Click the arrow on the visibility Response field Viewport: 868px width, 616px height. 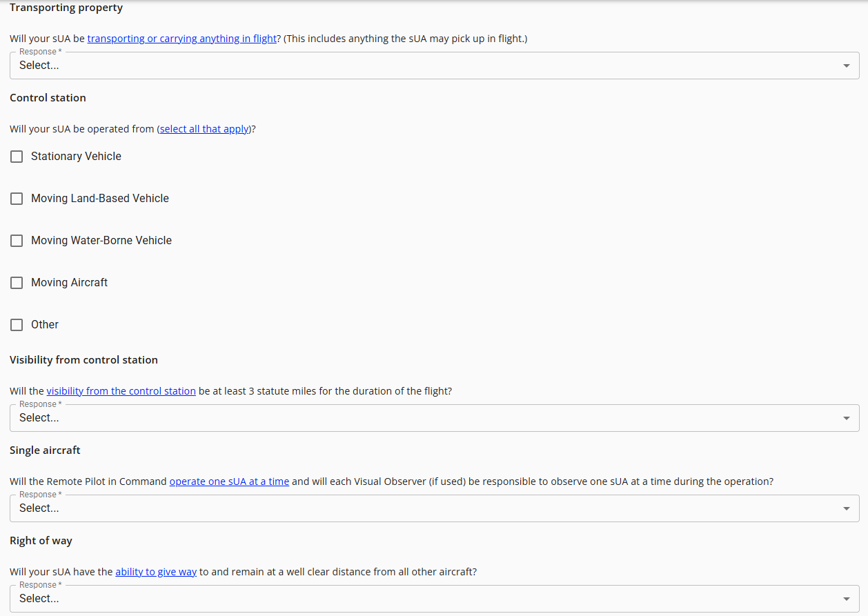click(847, 417)
